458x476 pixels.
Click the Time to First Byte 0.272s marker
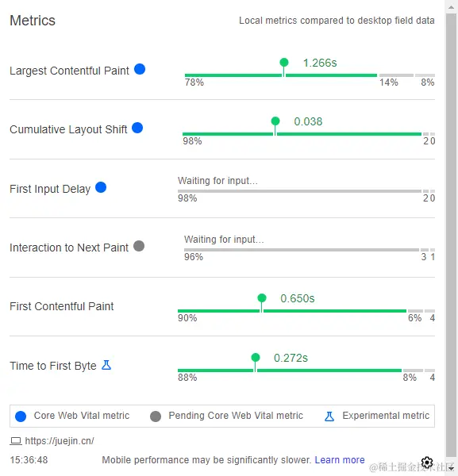256,358
